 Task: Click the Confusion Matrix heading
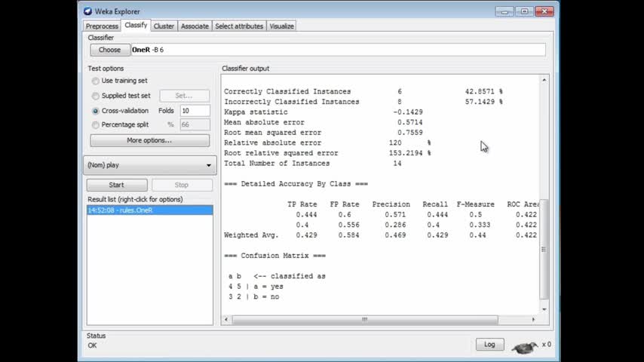pyautogui.click(x=274, y=256)
